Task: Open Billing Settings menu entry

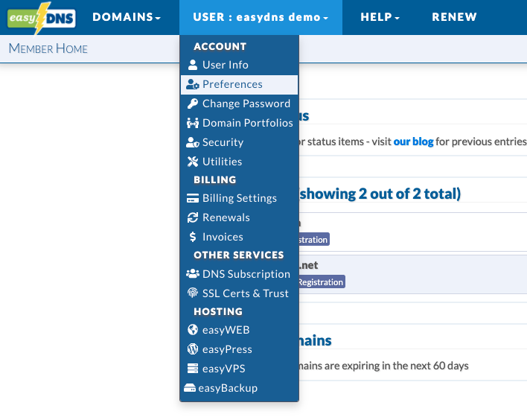Action: 239,198
